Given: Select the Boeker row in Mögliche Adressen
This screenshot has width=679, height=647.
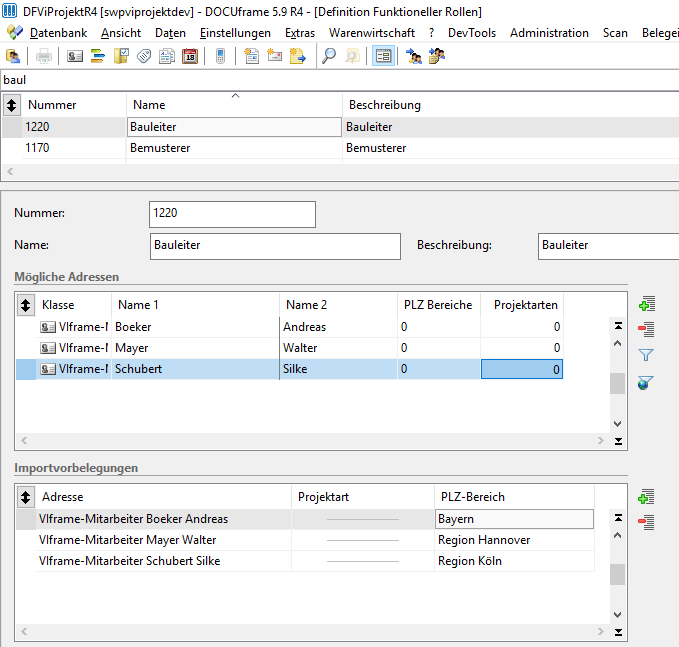Looking at the screenshot, I should point(289,327).
